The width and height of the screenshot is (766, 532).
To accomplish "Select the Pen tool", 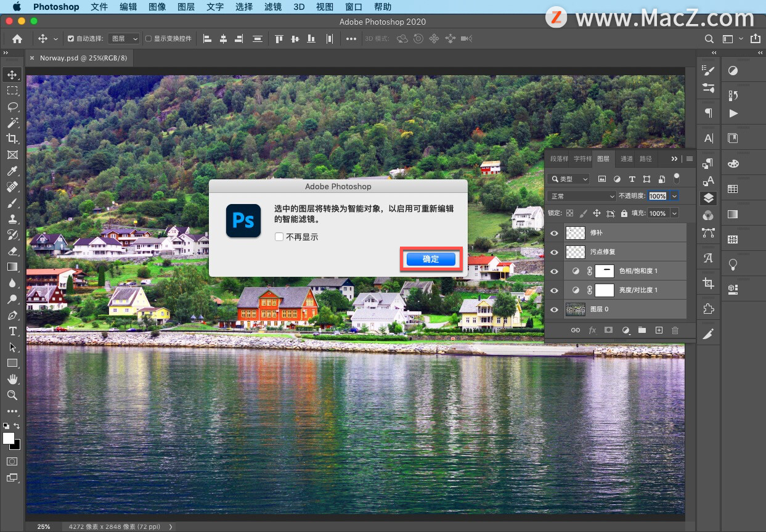I will pyautogui.click(x=12, y=315).
